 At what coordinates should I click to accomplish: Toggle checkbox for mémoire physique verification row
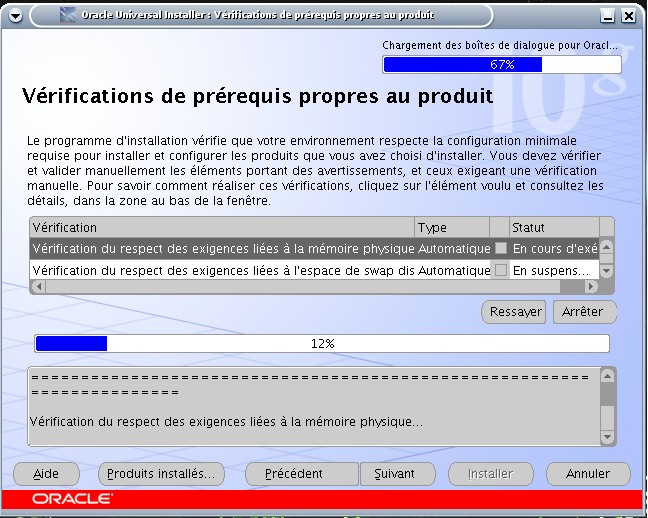(x=500, y=248)
